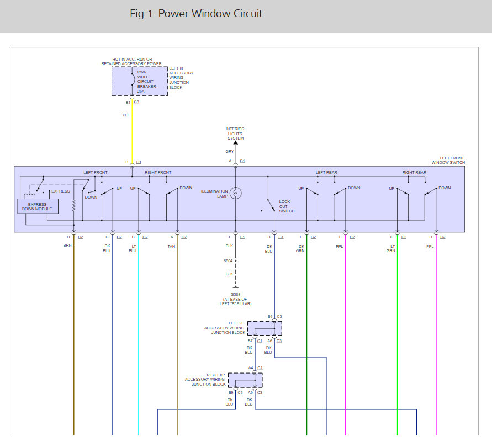Screen dimensions: 492x448
Task: Click the resistor zigzag symbol near BRN wire
Action: 74,206
